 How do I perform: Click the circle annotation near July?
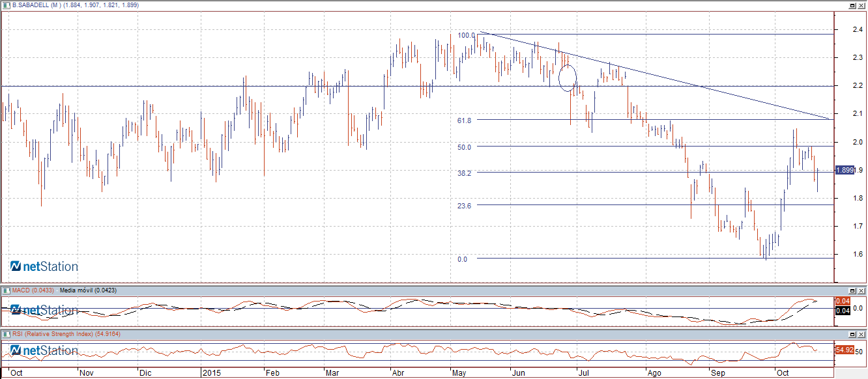[x=568, y=77]
